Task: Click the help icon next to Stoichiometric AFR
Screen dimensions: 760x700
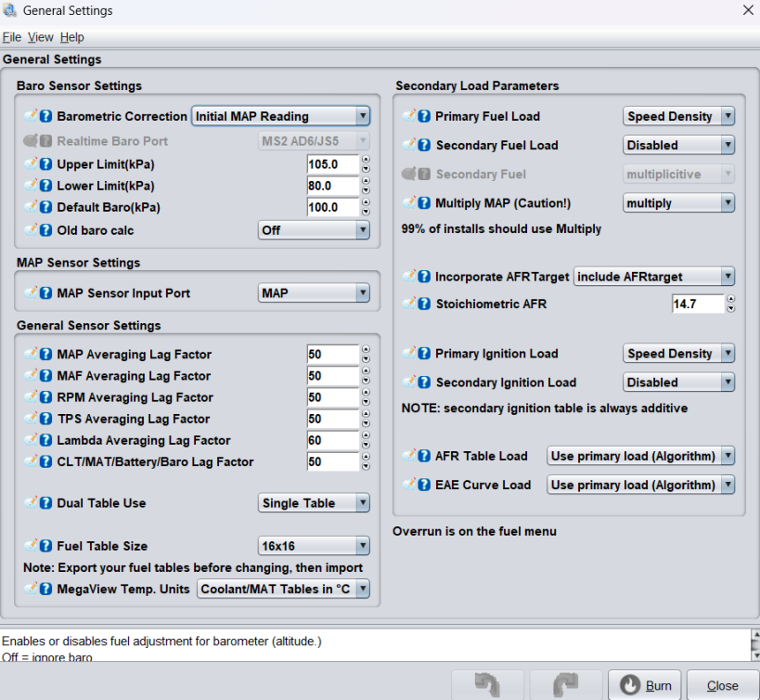Action: [424, 304]
